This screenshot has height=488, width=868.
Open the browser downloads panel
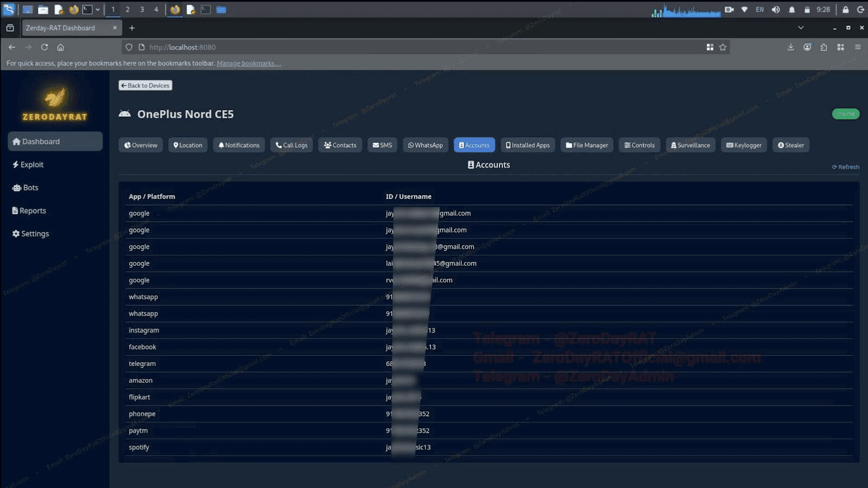pos(790,47)
